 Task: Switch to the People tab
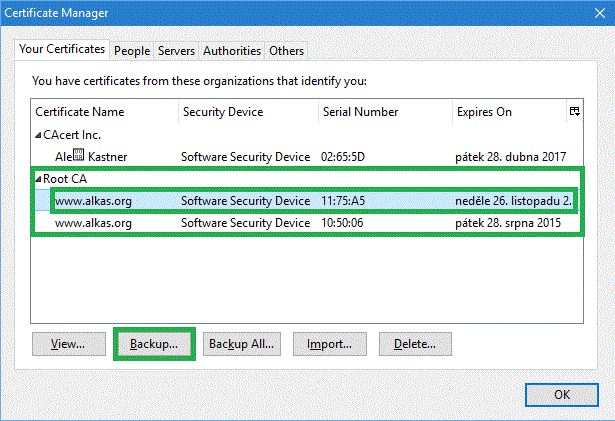click(131, 50)
